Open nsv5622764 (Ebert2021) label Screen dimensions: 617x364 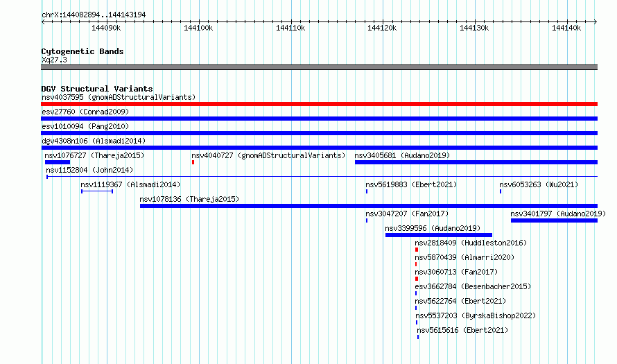click(x=460, y=301)
